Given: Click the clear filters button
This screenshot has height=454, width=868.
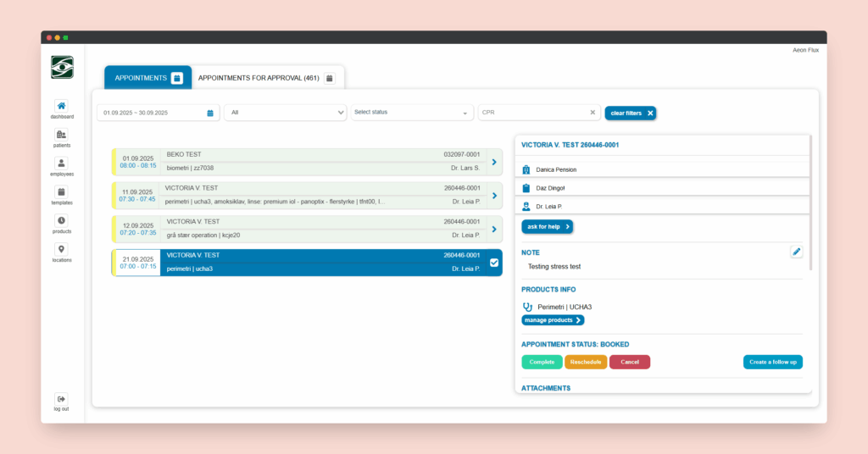Looking at the screenshot, I should (631, 113).
